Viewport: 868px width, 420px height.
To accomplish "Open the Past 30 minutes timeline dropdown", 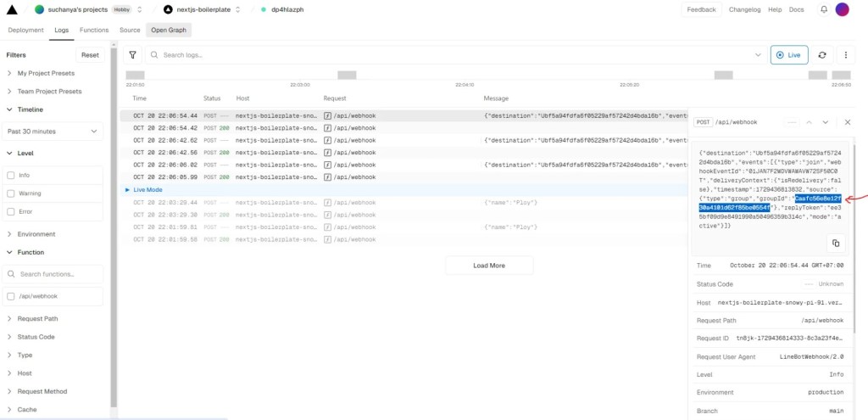I will point(54,132).
